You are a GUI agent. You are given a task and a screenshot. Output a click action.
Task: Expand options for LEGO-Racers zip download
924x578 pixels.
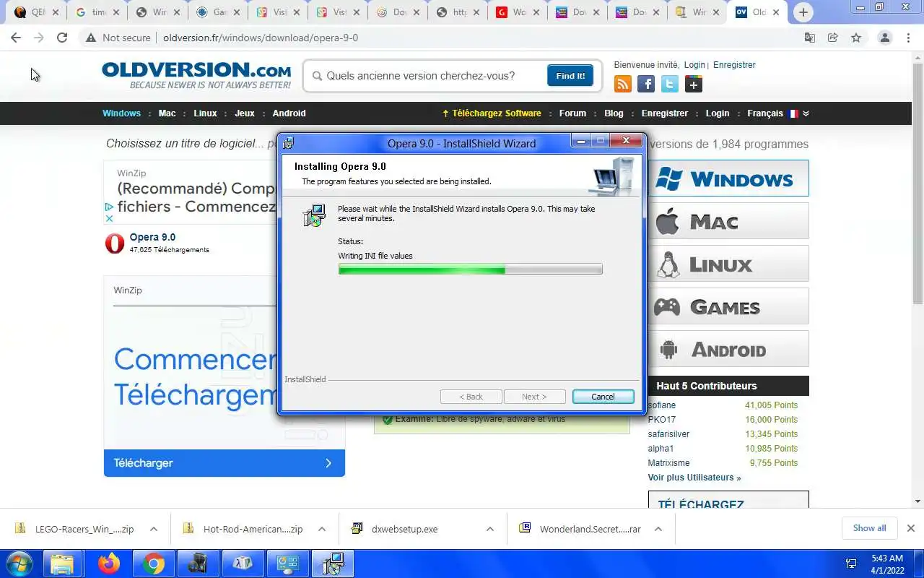[x=154, y=529]
